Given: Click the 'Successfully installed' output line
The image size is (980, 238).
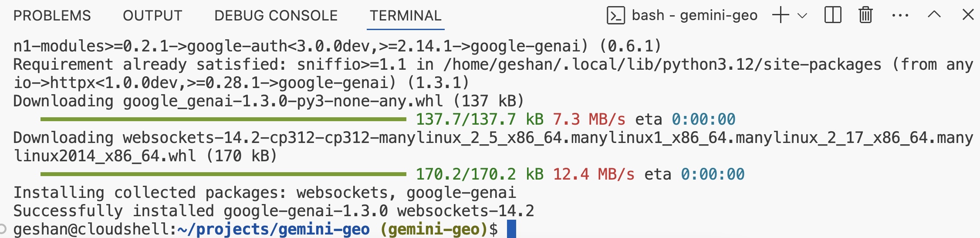Looking at the screenshot, I should (273, 211).
